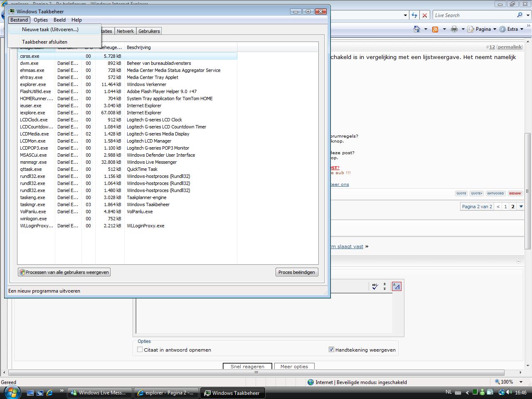The image size is (532, 399).
Task: Click the NL language indicator
Action: (448, 392)
